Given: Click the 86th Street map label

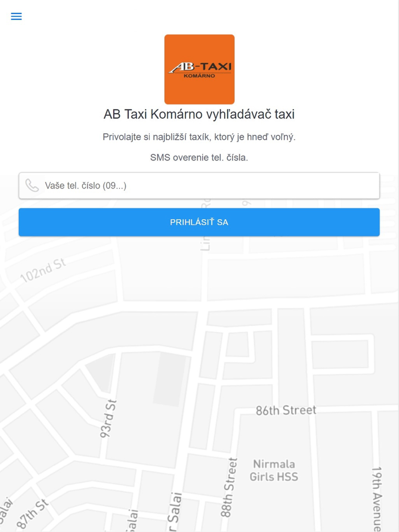Looking at the screenshot, I should [x=286, y=410].
